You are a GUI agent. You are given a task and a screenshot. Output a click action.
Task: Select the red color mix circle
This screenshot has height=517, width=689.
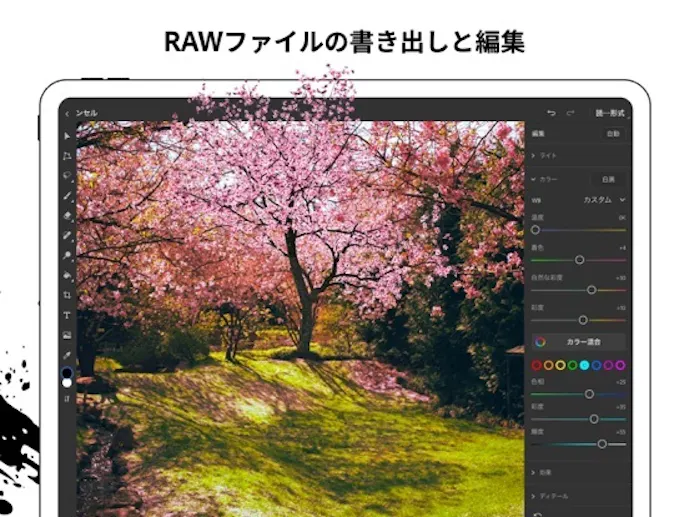[537, 366]
